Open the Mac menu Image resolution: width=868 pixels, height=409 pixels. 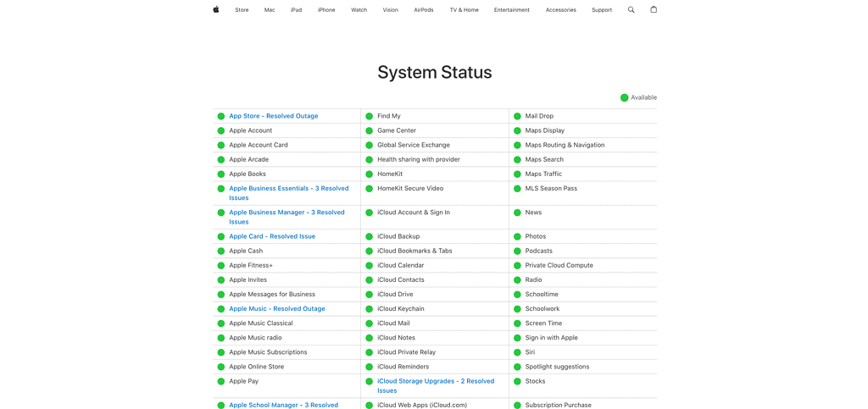(x=270, y=10)
